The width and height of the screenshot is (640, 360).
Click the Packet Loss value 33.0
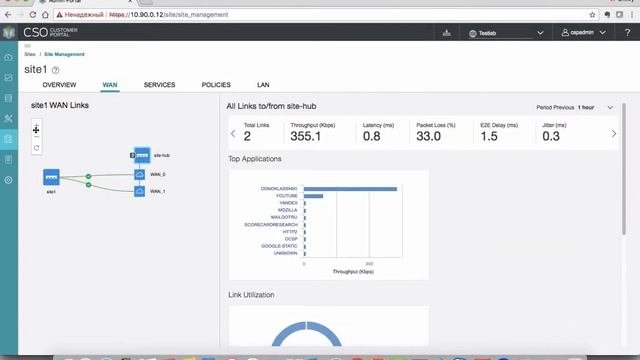(x=428, y=136)
